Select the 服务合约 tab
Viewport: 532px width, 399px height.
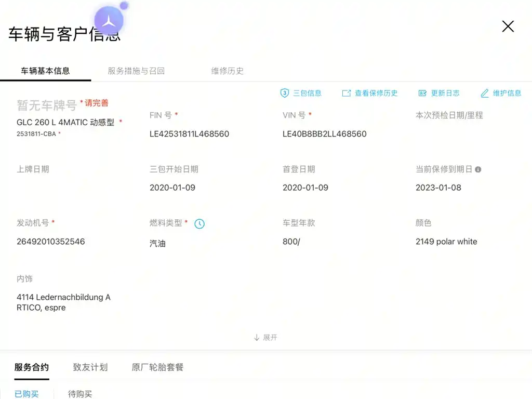(x=32, y=367)
